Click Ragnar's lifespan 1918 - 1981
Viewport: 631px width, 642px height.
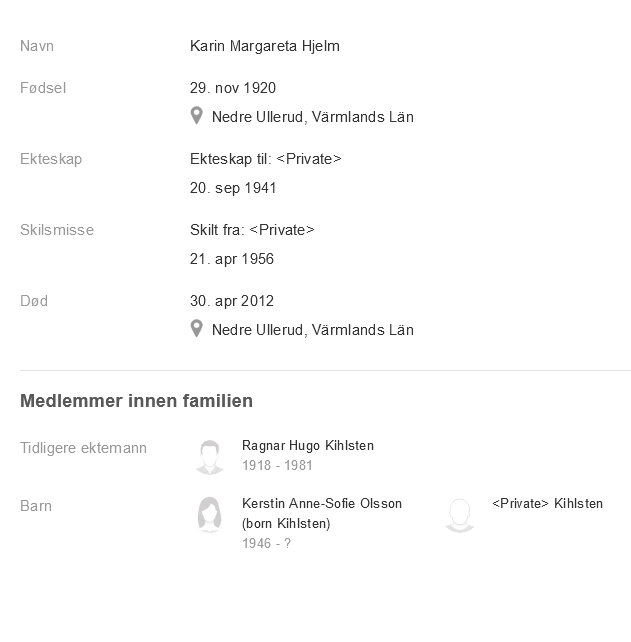pyautogui.click(x=277, y=465)
